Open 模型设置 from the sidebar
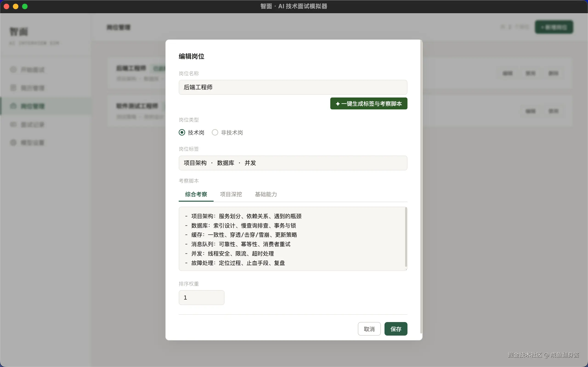This screenshot has height=367, width=588. point(33,142)
